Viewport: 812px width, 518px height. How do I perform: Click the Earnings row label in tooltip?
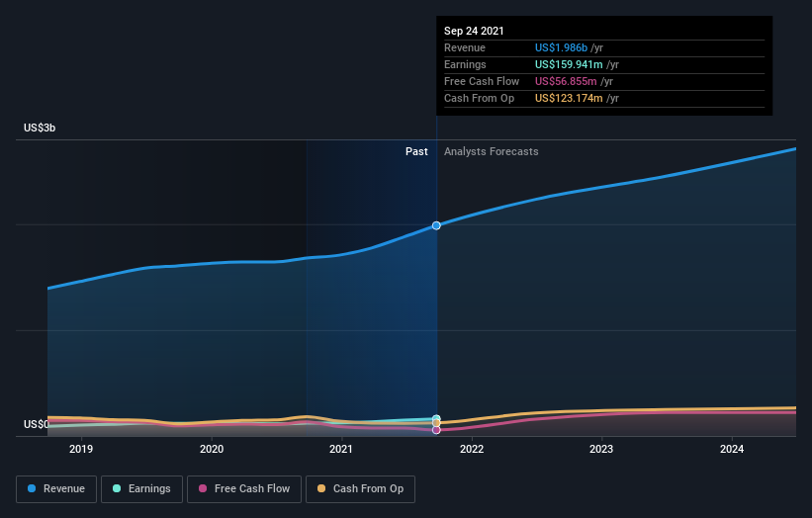click(465, 64)
